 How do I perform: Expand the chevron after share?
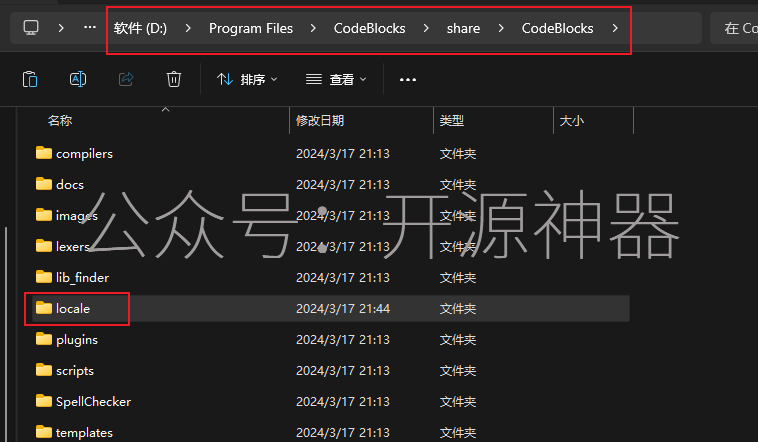click(x=501, y=29)
